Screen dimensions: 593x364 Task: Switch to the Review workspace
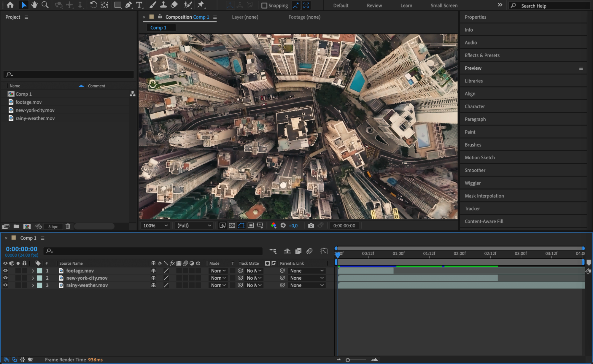(374, 5)
